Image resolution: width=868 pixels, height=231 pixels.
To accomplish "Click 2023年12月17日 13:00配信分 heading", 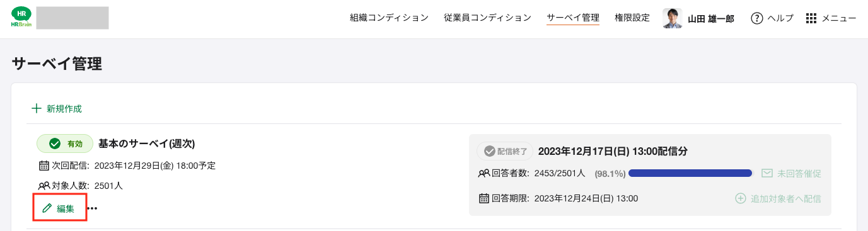I will click(613, 151).
